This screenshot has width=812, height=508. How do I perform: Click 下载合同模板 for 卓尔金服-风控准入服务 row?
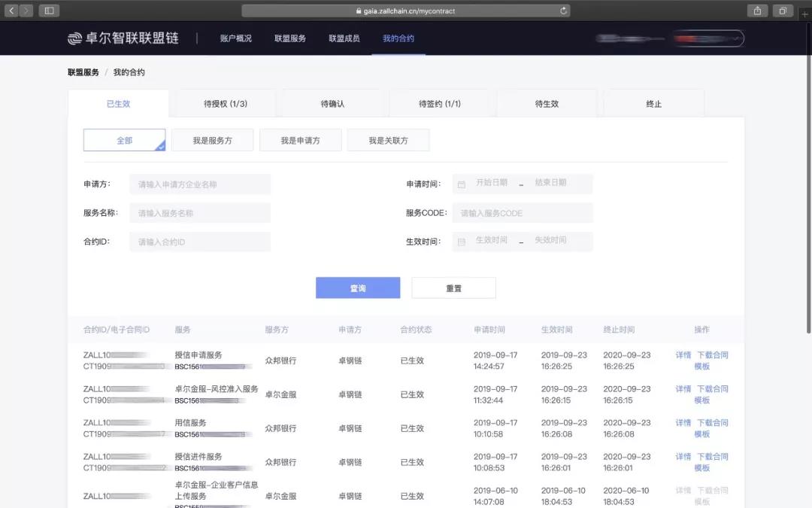pos(713,394)
